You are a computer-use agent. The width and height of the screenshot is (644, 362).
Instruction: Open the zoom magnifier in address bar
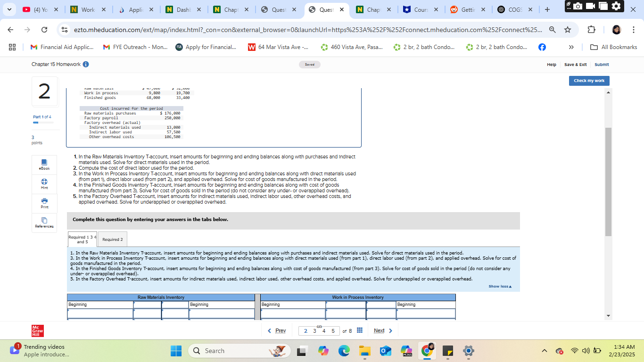[552, 30]
